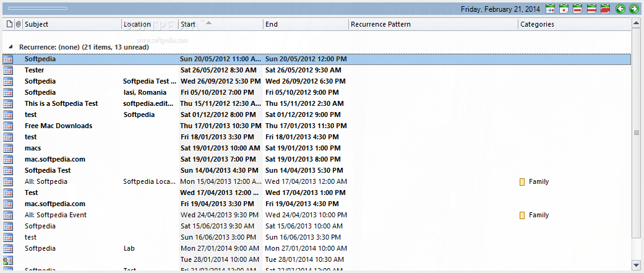644x273 pixels.
Task: Sort by End column header
Action: (x=306, y=24)
